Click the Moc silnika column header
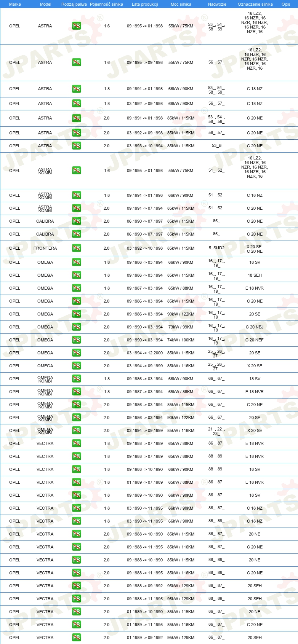This screenshot has height=644, width=298. [x=181, y=4]
